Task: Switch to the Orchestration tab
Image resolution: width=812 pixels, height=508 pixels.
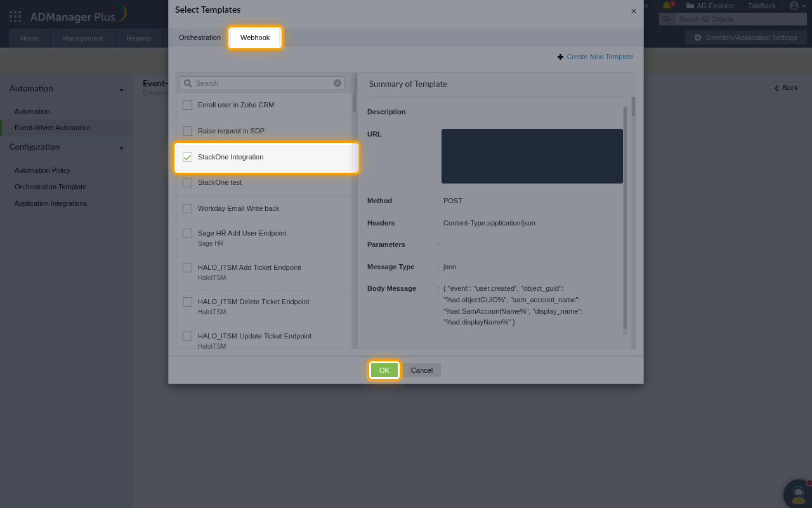Action: point(200,37)
